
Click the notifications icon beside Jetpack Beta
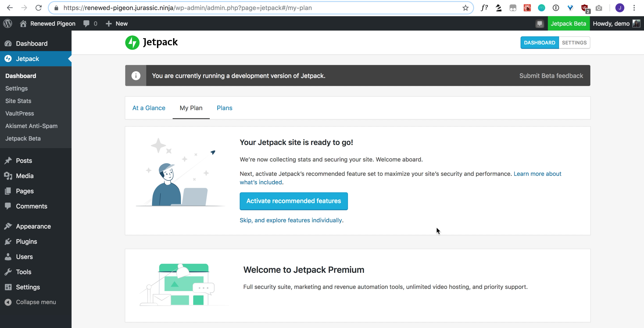pyautogui.click(x=540, y=24)
